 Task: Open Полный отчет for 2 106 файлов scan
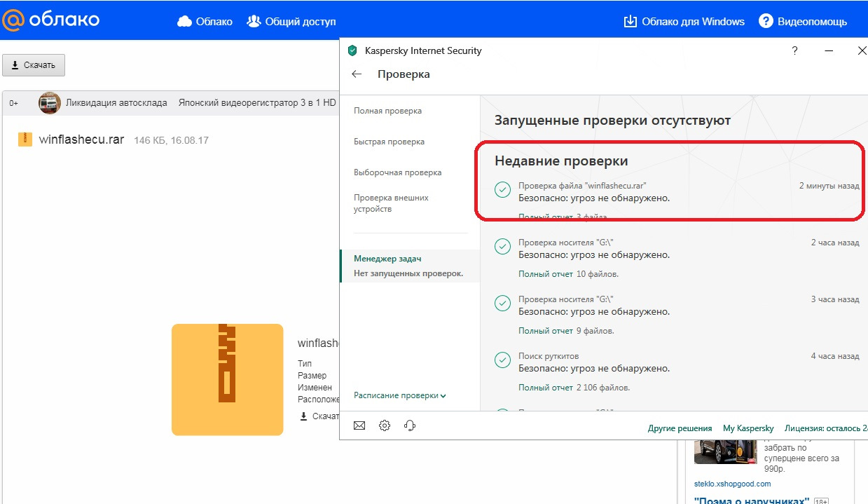pyautogui.click(x=546, y=387)
